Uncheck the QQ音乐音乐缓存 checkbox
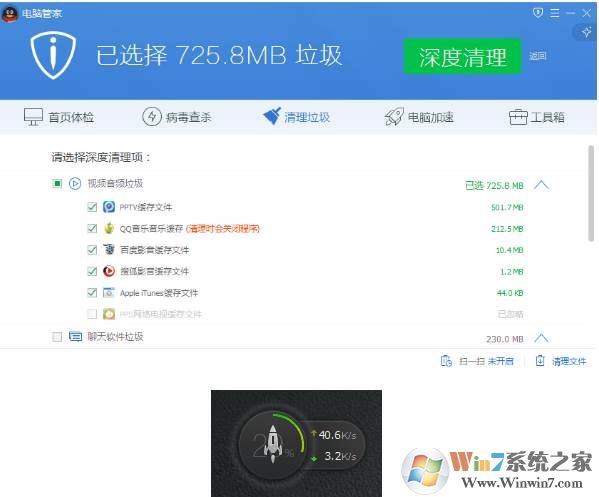Viewport: 599px width, 497px height. tap(92, 228)
